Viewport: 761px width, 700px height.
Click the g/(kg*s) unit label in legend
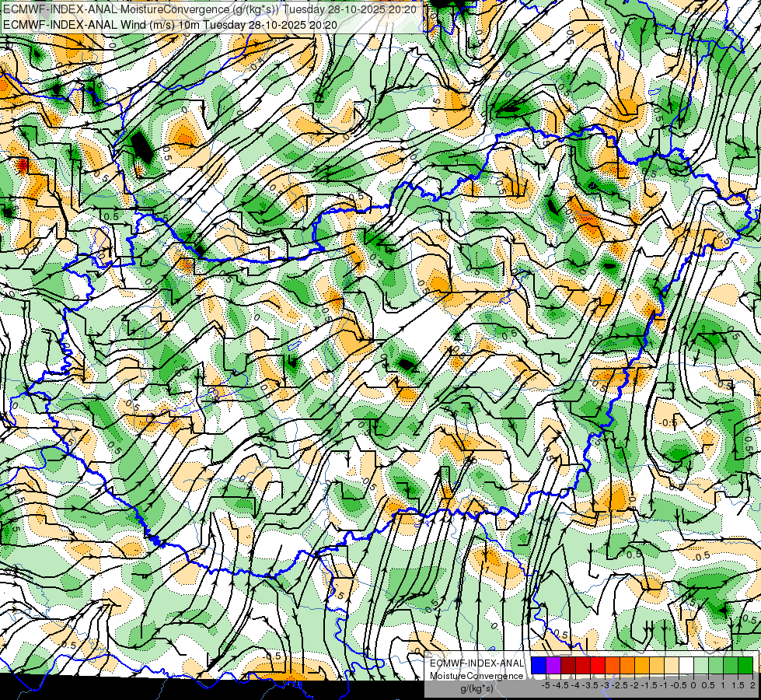tap(476, 688)
